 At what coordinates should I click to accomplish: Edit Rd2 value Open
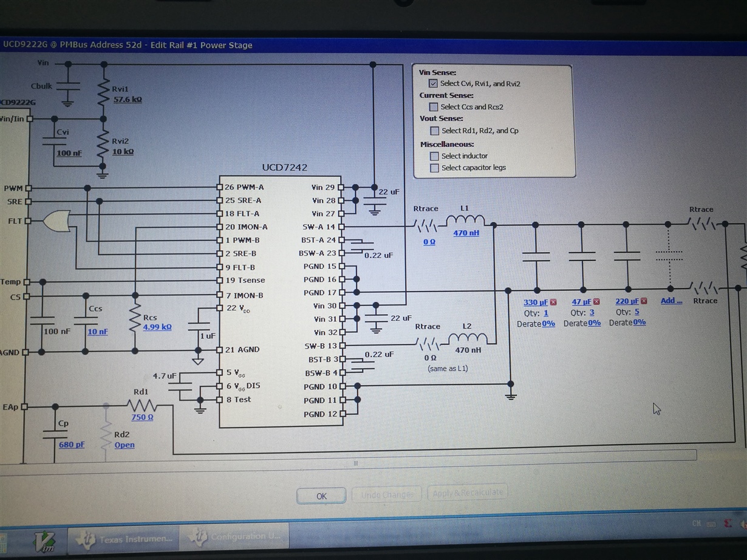pyautogui.click(x=124, y=445)
